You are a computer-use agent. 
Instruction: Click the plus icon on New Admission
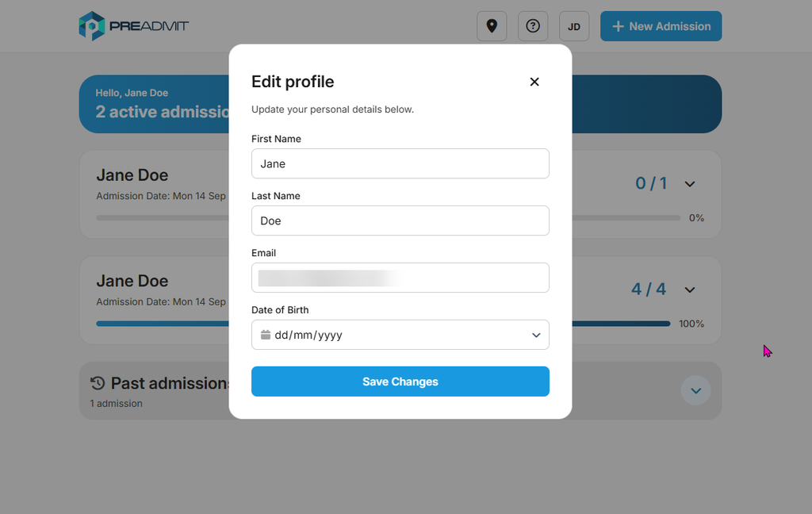tap(617, 26)
